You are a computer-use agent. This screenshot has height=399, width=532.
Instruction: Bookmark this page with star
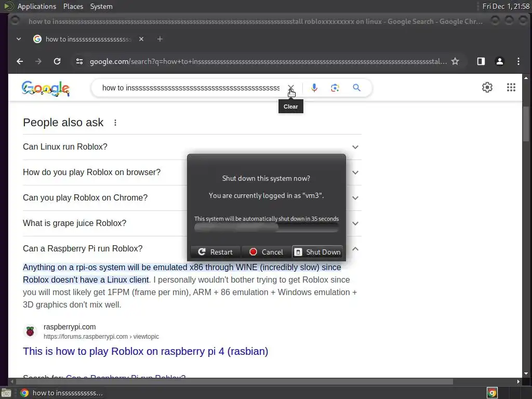pyautogui.click(x=455, y=61)
